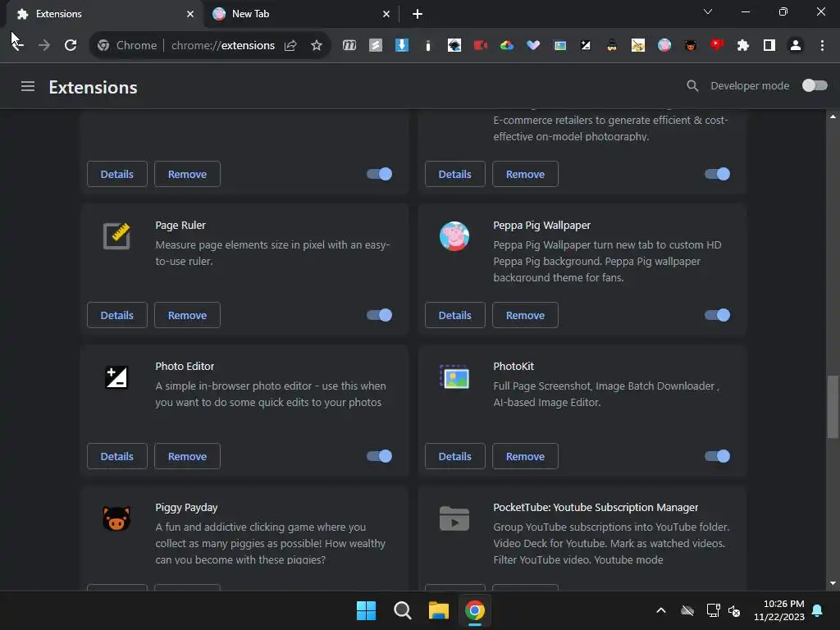Enable Developer mode
This screenshot has height=630, width=840.
pyautogui.click(x=815, y=85)
